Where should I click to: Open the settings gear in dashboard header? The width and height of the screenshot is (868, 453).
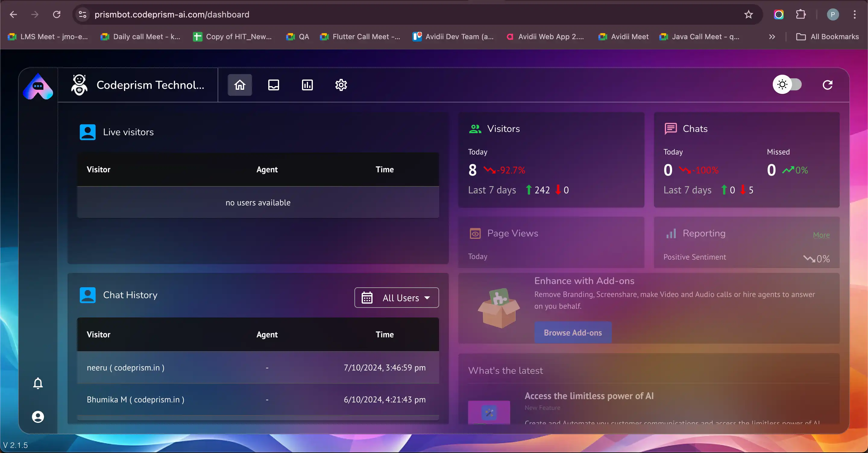[x=341, y=85]
